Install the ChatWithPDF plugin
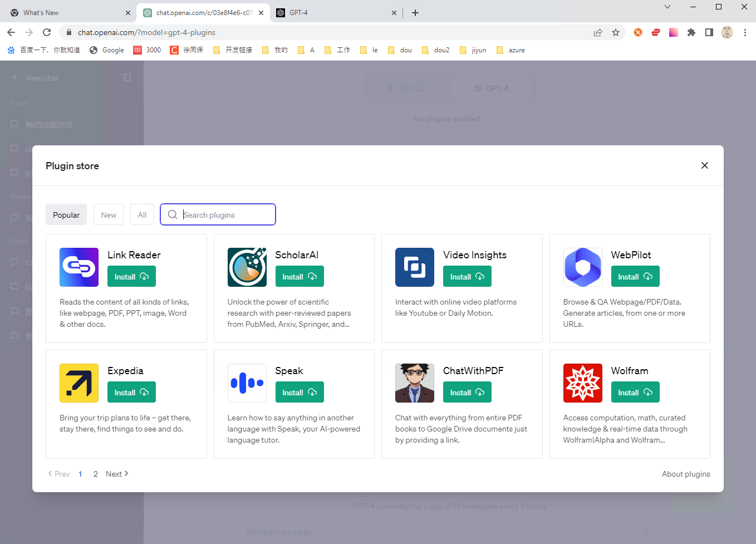Screen dimensions: 756x544 pyautogui.click(x=467, y=393)
